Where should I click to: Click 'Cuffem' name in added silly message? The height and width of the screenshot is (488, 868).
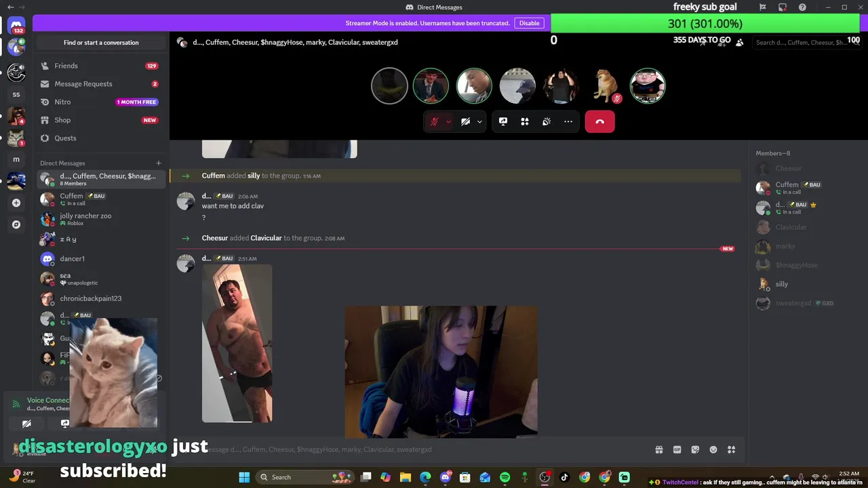click(213, 176)
